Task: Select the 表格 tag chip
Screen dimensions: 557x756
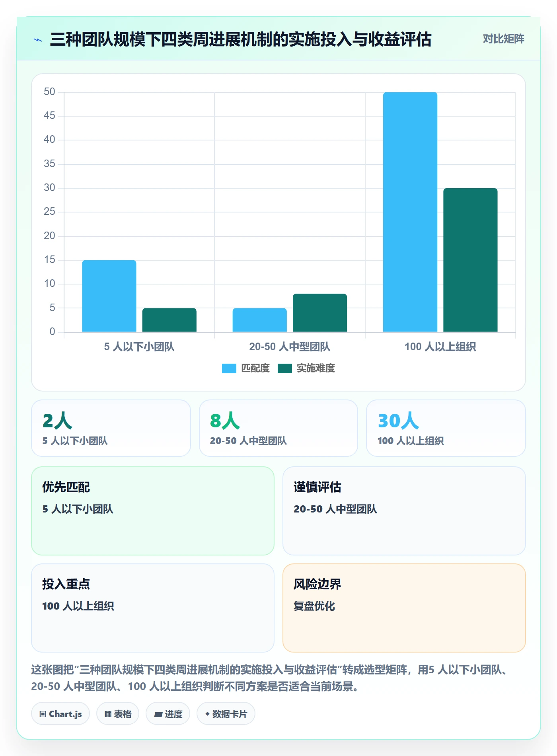Action: [118, 714]
